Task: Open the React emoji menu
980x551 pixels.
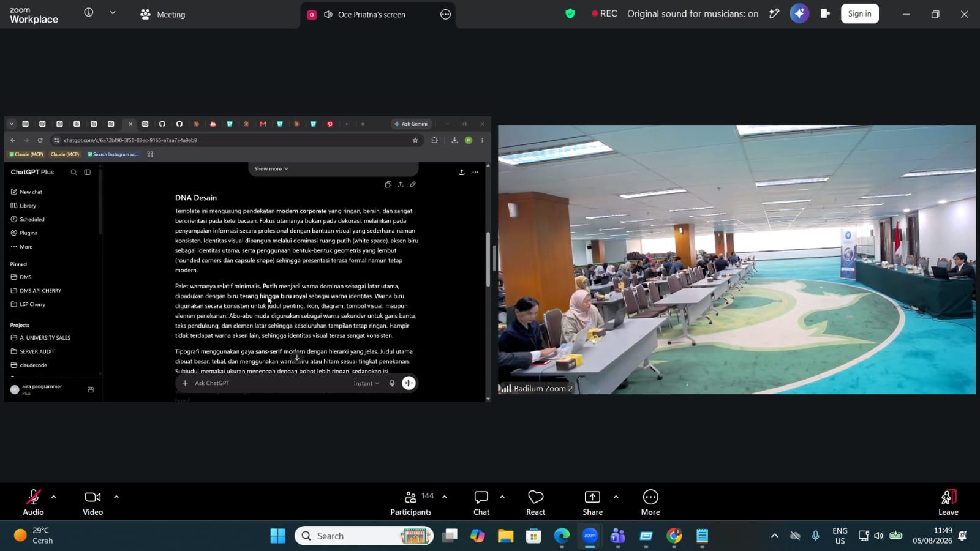Action: pyautogui.click(x=536, y=503)
